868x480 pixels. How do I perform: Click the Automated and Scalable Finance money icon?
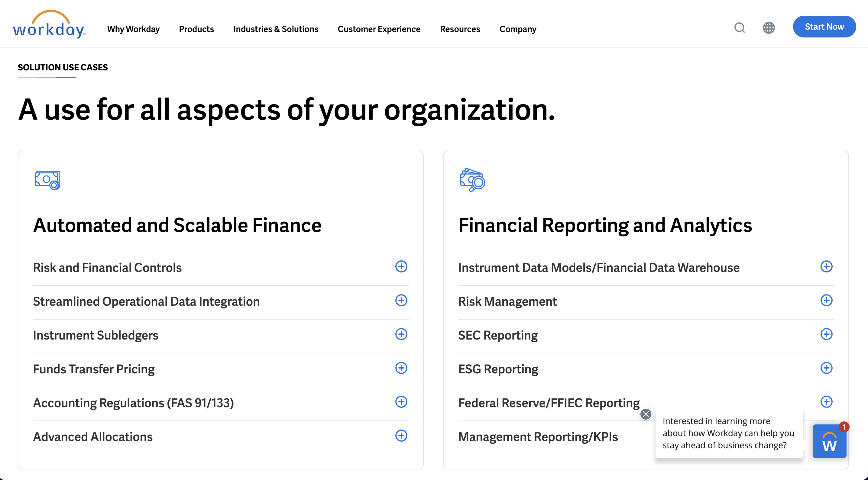(x=47, y=180)
